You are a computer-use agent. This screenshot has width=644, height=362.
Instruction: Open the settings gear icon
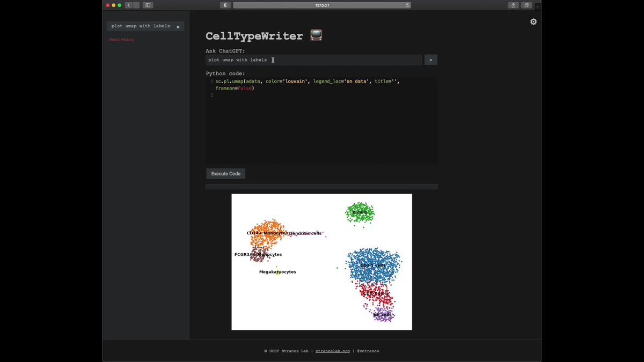coord(533,22)
